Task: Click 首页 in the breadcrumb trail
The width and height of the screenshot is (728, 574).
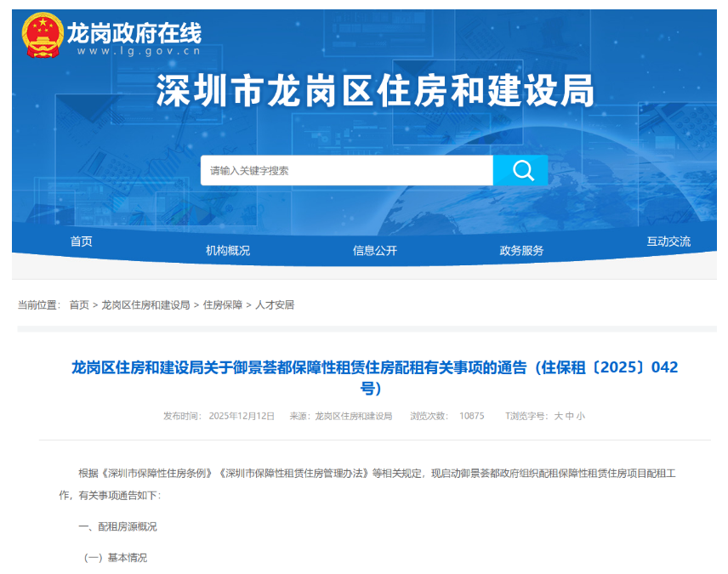Action: coord(79,304)
